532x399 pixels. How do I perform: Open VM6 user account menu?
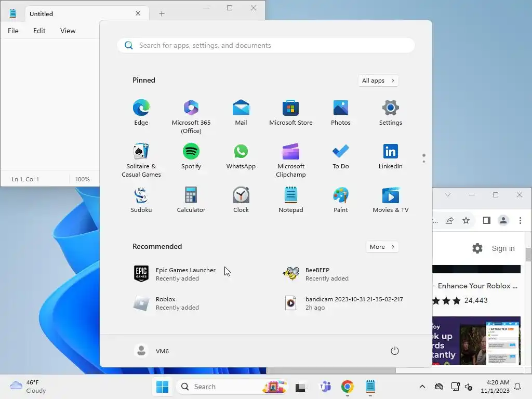(151, 351)
